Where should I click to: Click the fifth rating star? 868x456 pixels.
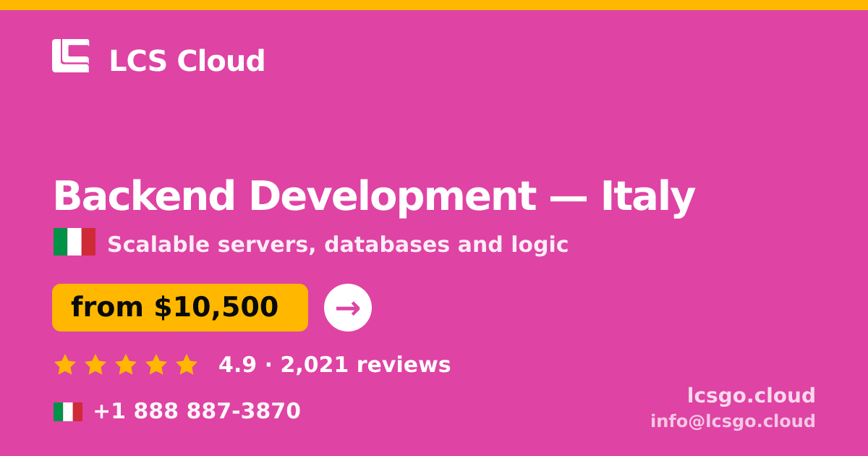point(187,365)
